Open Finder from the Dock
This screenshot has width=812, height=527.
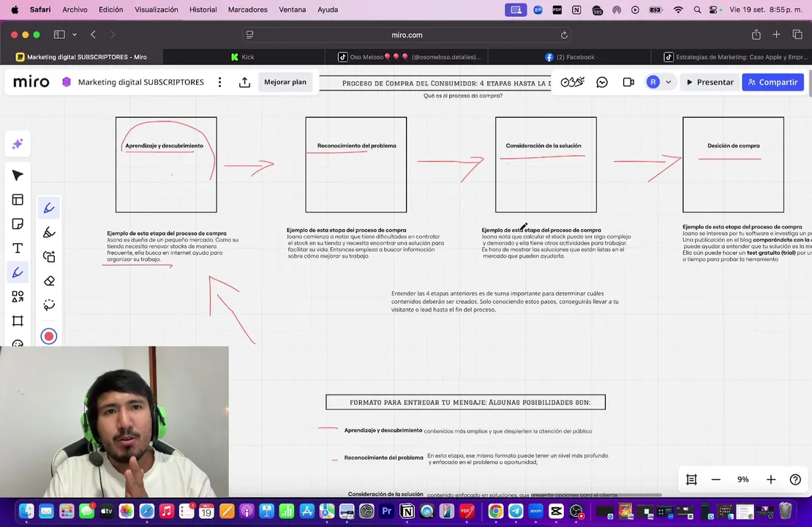click(x=26, y=512)
